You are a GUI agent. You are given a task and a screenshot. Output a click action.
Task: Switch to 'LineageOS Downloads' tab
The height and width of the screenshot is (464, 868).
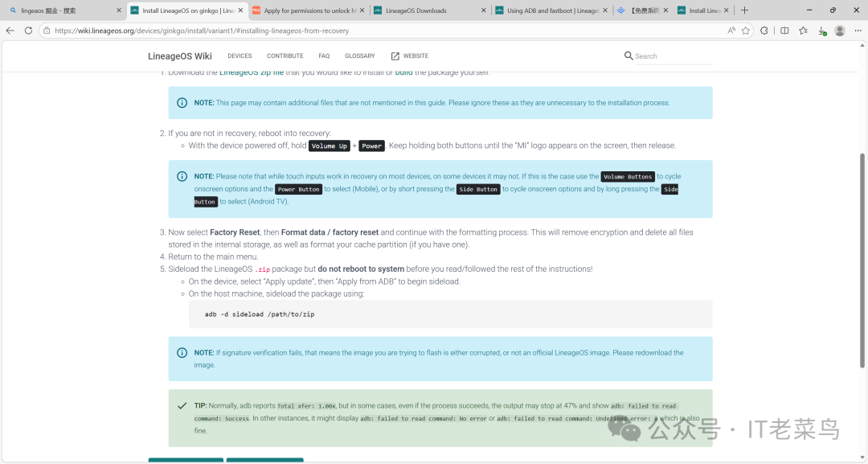coord(429,10)
